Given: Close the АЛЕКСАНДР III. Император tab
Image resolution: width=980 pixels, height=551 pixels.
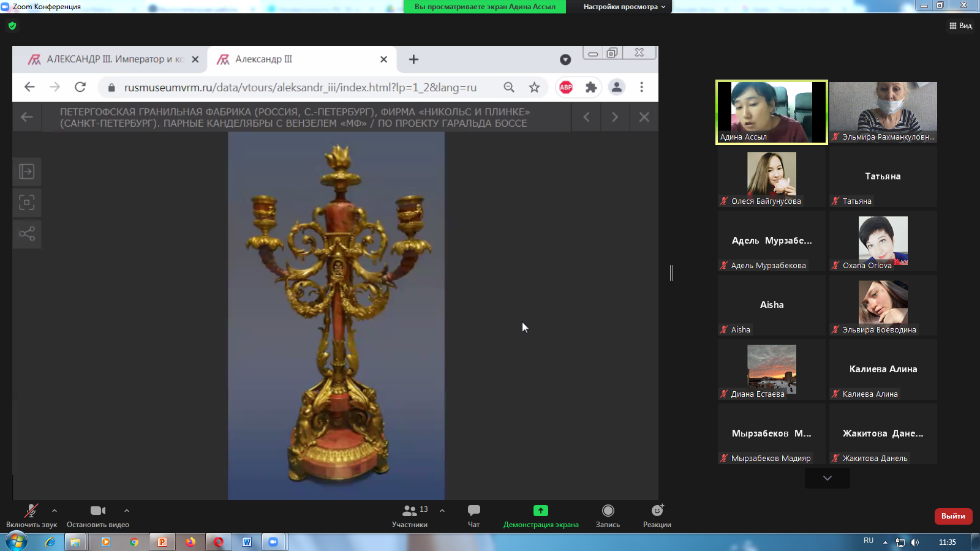Looking at the screenshot, I should click(195, 59).
